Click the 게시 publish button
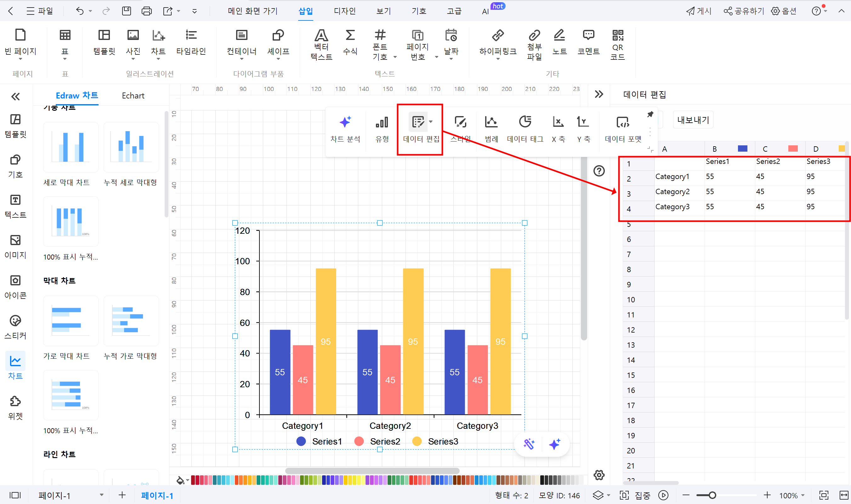 (x=699, y=11)
